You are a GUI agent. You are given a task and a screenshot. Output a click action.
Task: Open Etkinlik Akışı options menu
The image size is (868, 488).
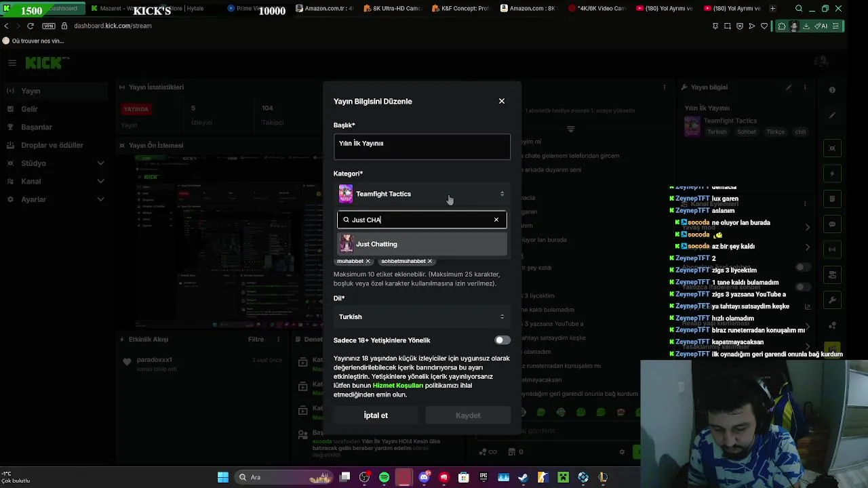point(278,340)
